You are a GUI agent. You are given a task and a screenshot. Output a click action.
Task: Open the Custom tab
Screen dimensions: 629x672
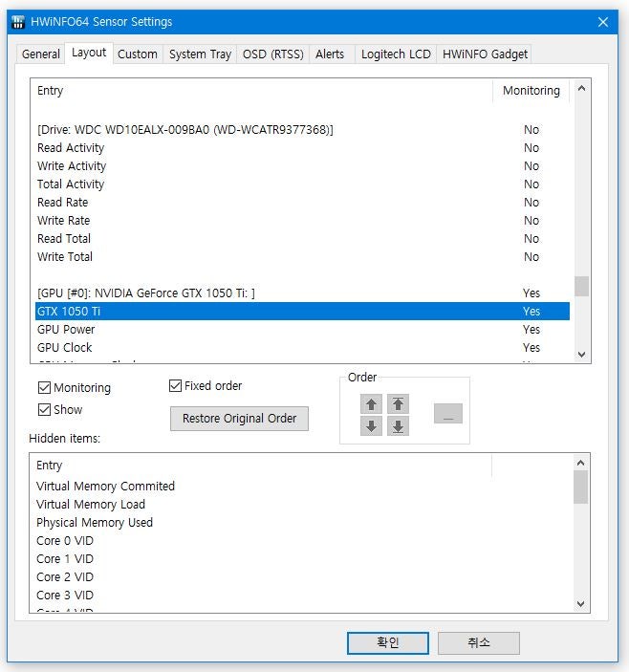(138, 54)
